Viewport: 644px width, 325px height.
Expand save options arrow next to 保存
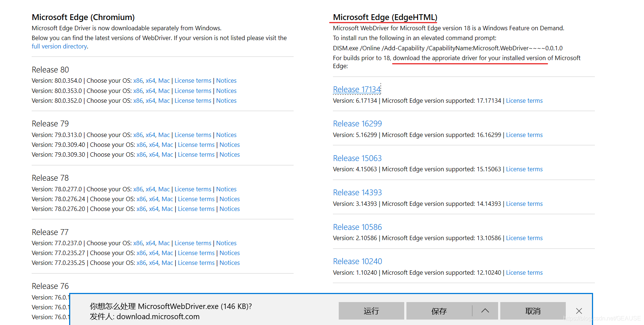click(485, 311)
